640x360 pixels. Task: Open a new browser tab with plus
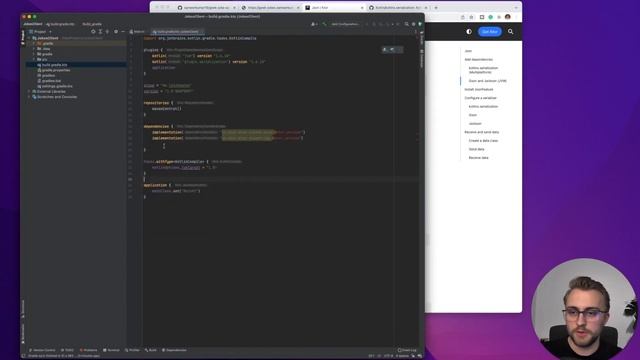(x=436, y=8)
